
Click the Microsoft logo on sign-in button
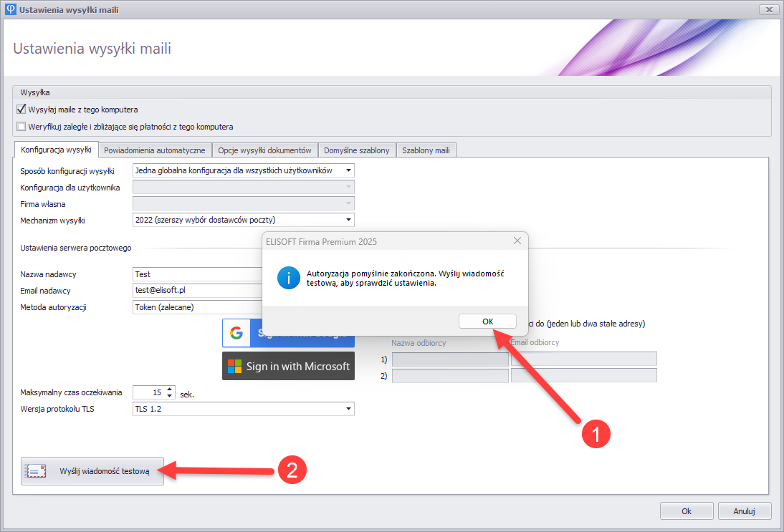click(235, 366)
